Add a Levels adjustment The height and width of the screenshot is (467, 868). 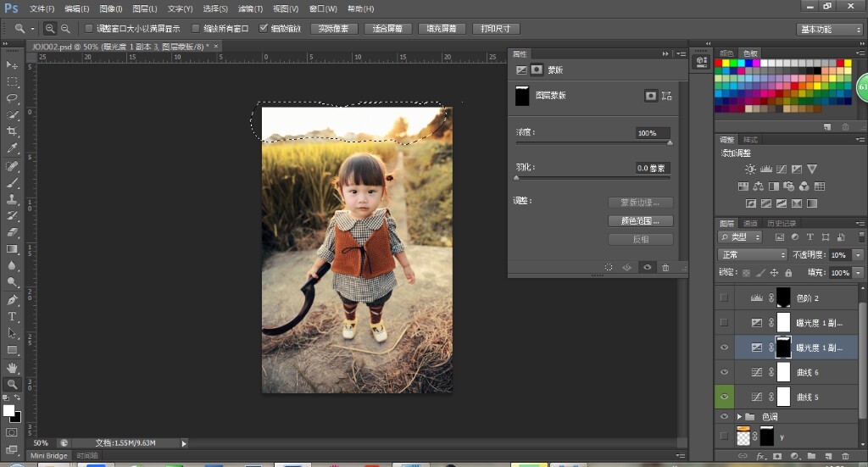click(x=766, y=170)
